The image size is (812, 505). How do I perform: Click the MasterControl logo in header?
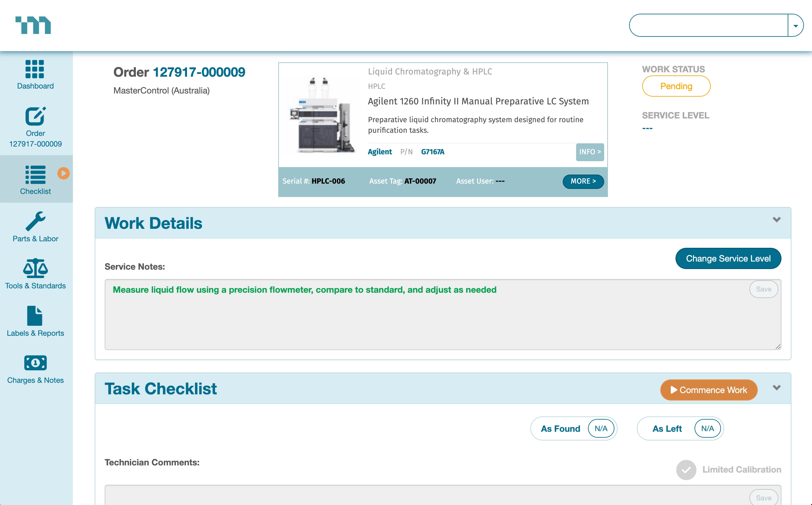click(x=33, y=25)
